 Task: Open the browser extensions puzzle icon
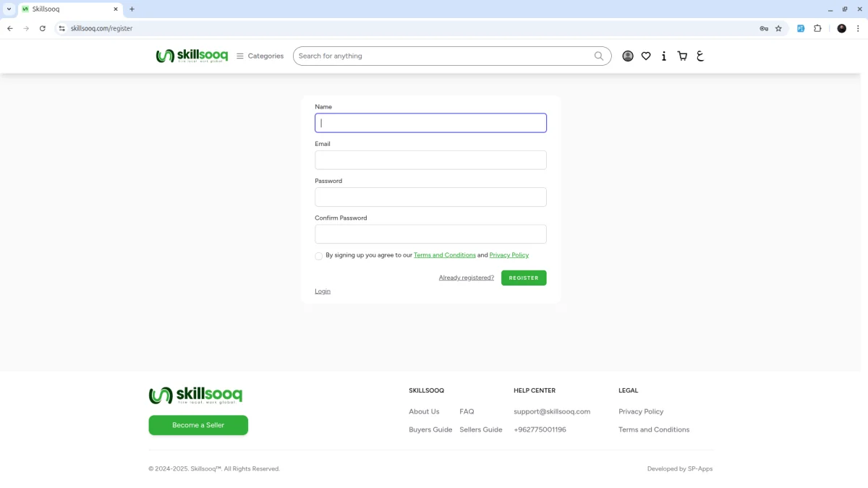[817, 28]
